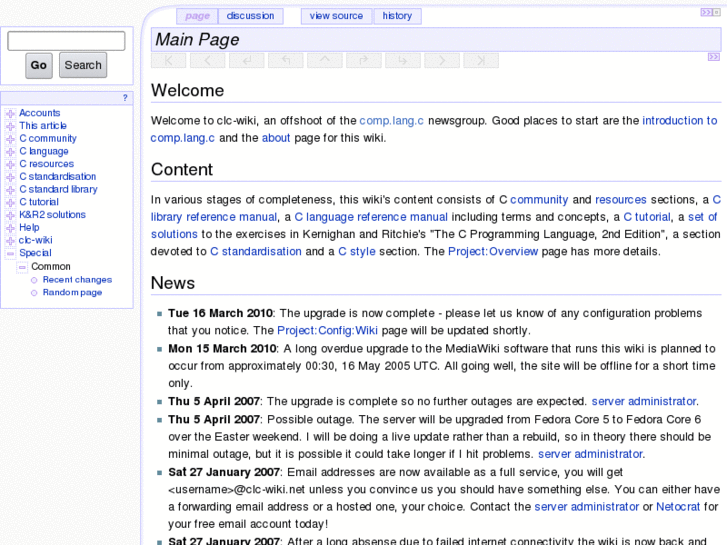
Task: Open server administrator link after upgrade complete
Action: point(644,402)
